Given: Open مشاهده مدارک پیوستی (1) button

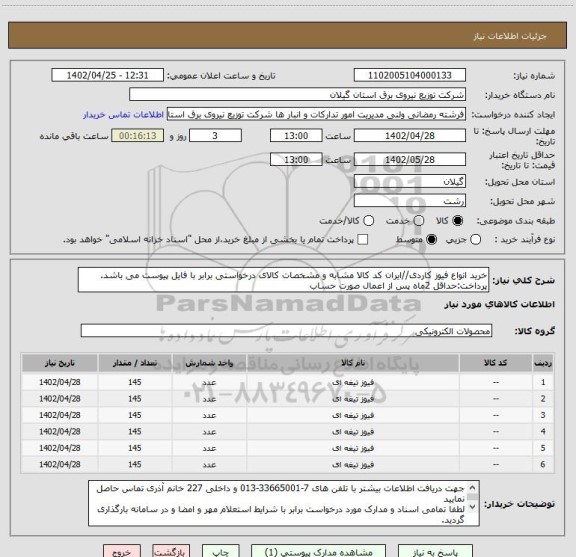Looking at the screenshot, I should click(318, 552).
